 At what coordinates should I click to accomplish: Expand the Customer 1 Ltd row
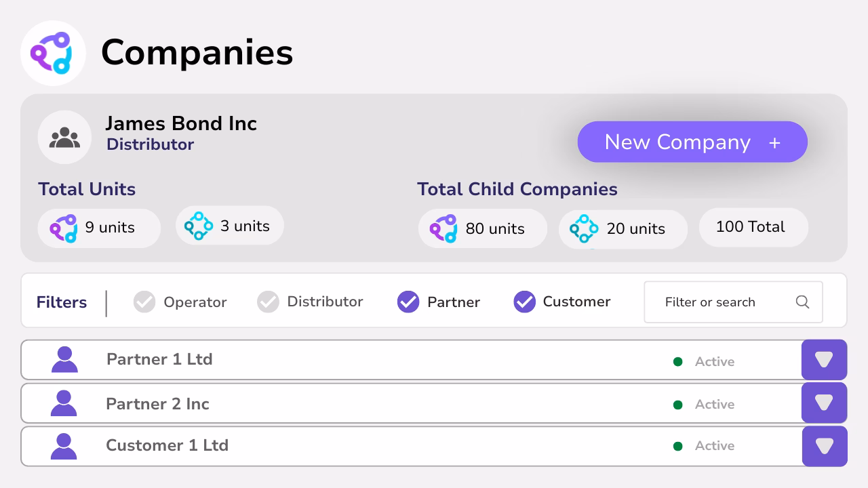tap(824, 446)
